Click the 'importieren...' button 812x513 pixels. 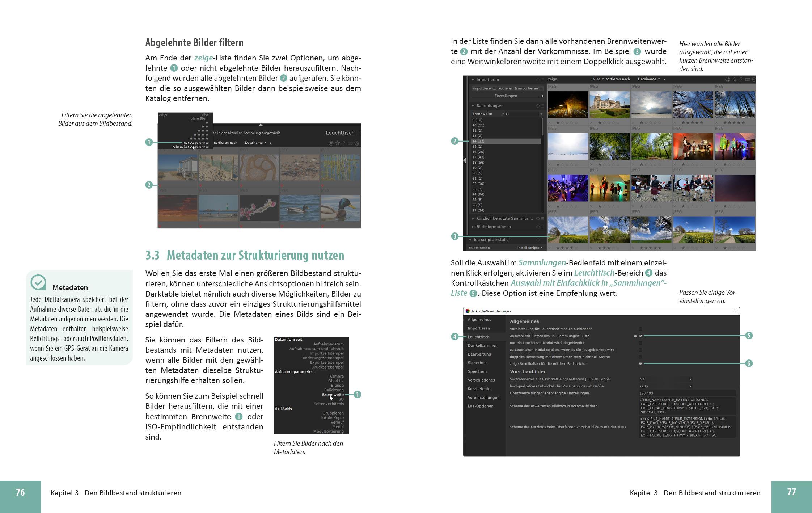point(484,88)
